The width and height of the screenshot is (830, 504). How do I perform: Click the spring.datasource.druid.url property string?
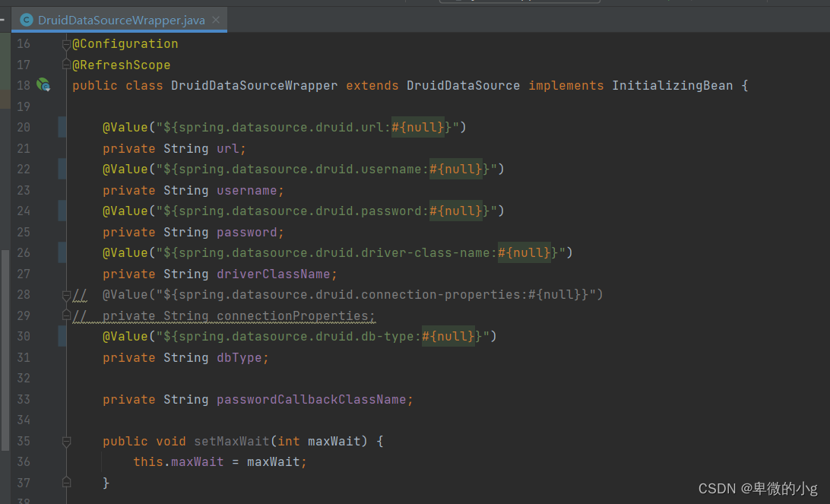click(x=311, y=128)
